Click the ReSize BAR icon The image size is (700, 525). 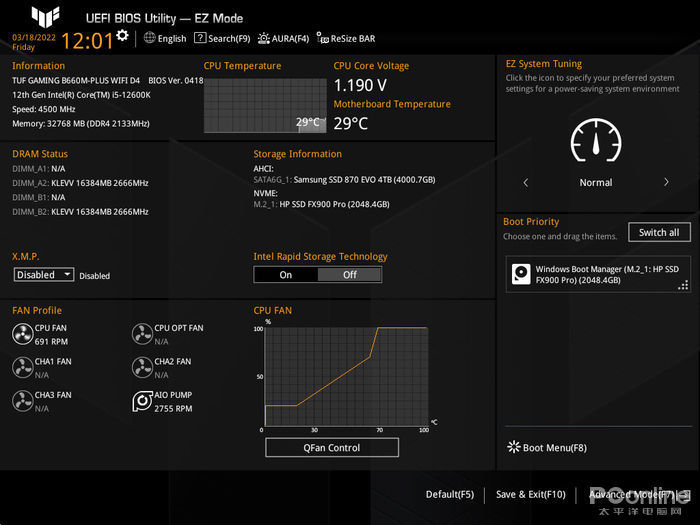pos(322,38)
